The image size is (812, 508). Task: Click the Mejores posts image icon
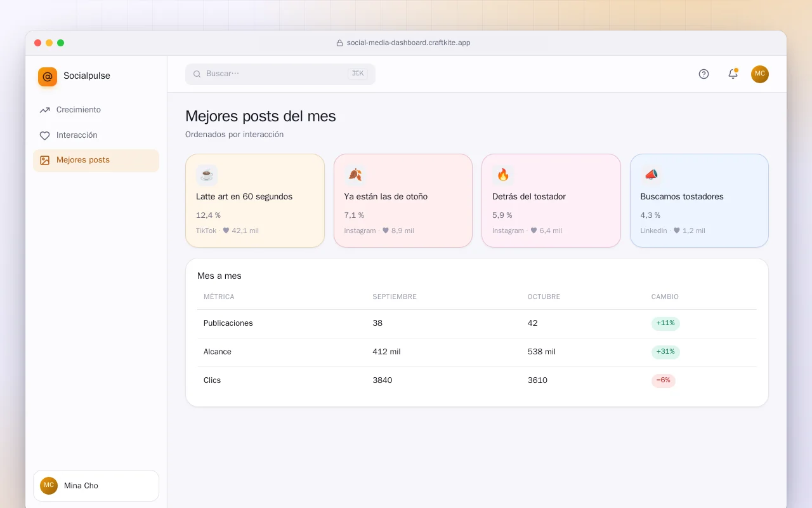point(44,161)
